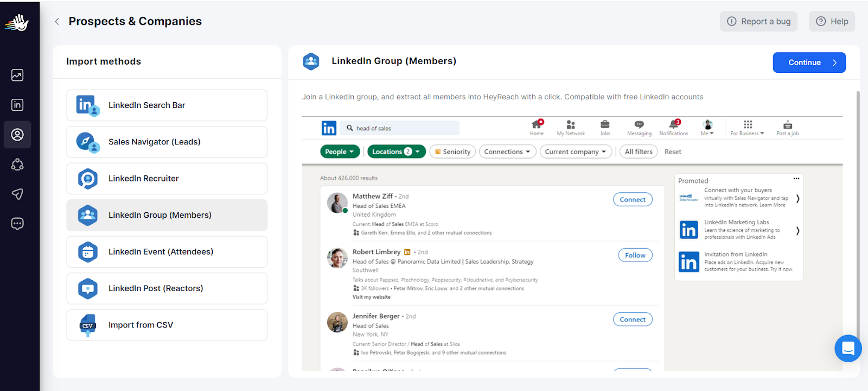The image size is (868, 391).
Task: Open All filters button
Action: tap(639, 152)
